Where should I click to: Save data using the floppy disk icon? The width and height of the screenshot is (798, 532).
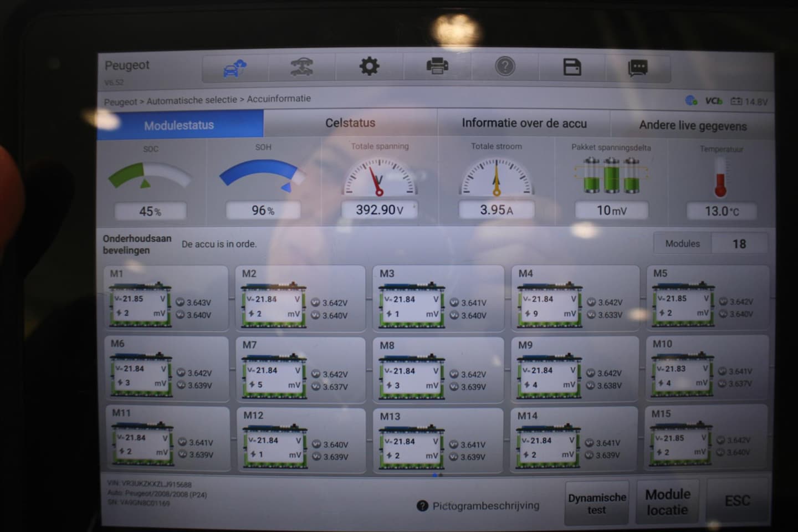[572, 68]
